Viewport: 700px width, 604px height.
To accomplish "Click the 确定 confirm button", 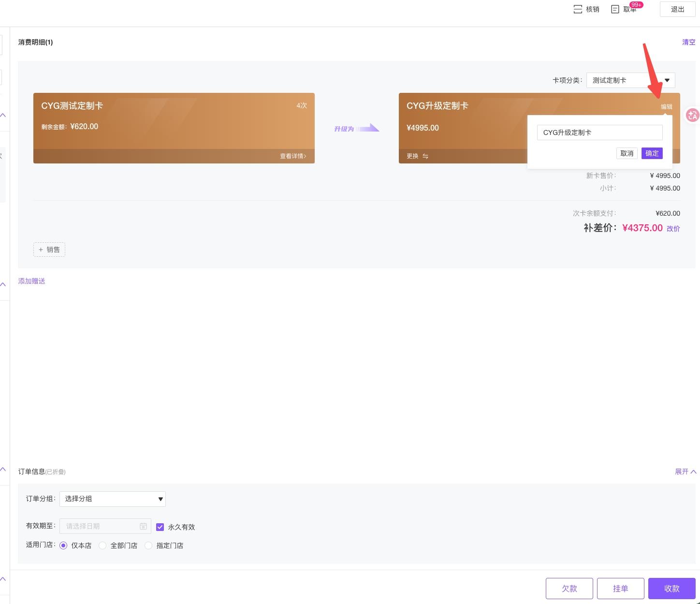I will pyautogui.click(x=652, y=153).
